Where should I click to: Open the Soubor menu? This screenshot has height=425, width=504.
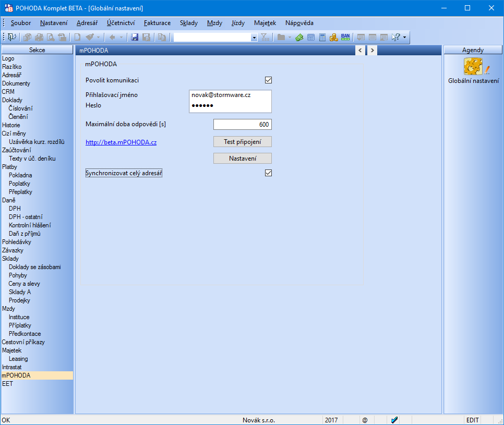[21, 23]
